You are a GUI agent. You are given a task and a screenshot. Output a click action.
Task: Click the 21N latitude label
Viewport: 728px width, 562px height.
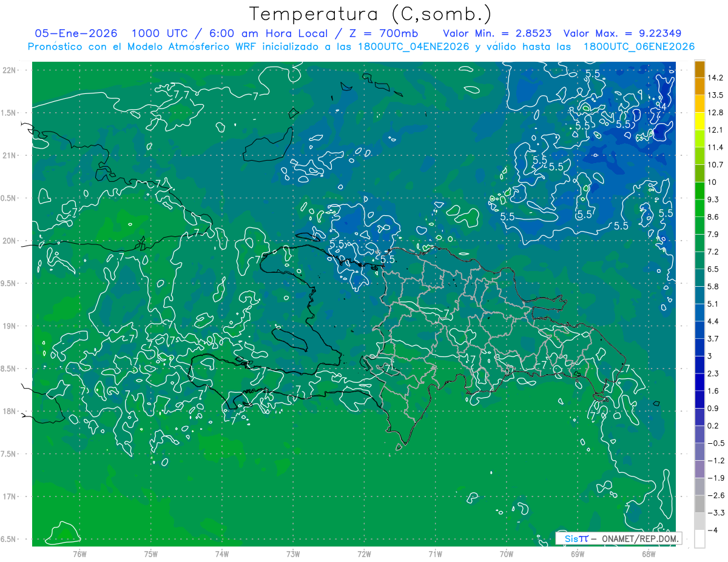pyautogui.click(x=8, y=155)
